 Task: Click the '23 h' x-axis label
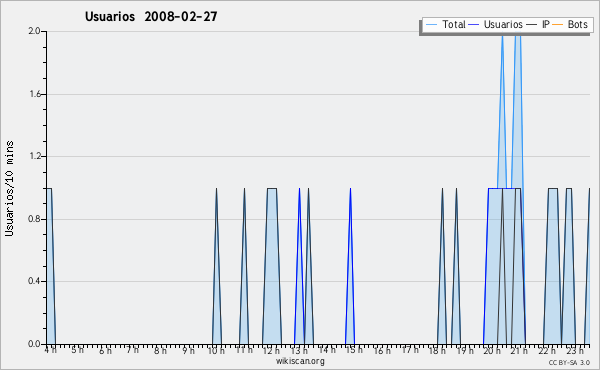(x=575, y=350)
